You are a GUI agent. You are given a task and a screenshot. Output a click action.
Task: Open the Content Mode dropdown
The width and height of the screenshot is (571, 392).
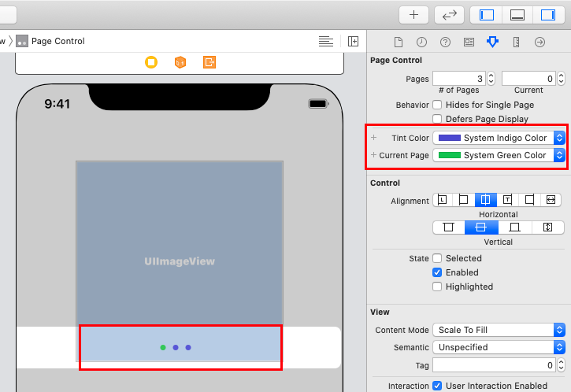click(499, 330)
